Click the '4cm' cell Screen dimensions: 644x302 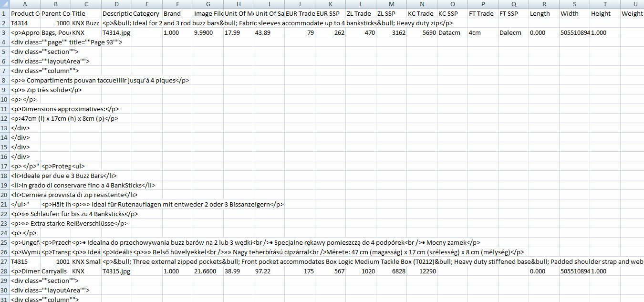(483, 32)
